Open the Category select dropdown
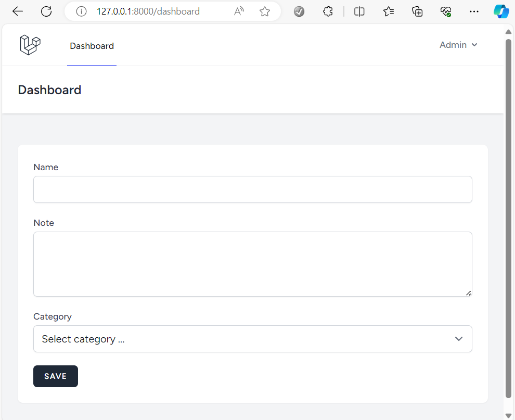Viewport: 515px width, 420px height. pyautogui.click(x=253, y=339)
